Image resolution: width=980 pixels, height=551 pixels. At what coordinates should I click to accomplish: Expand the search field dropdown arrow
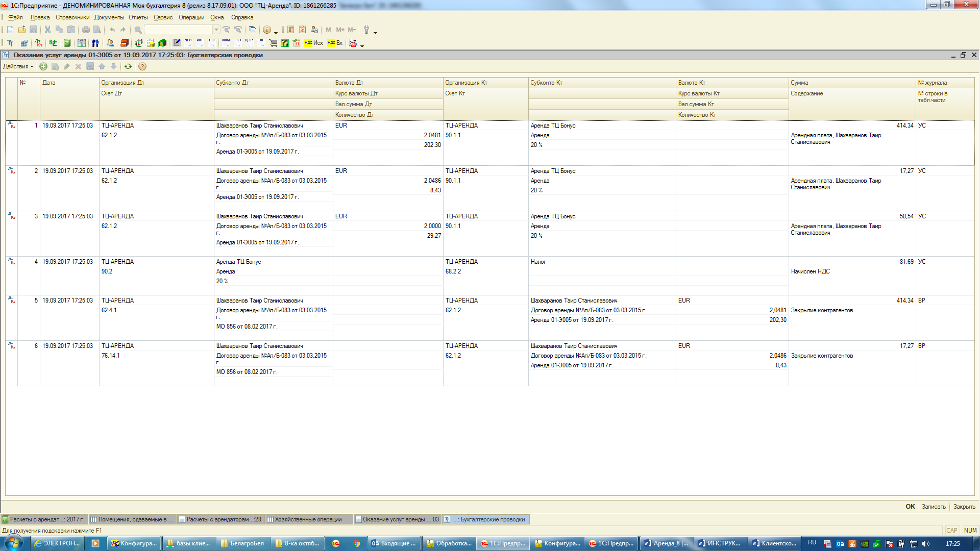[216, 30]
